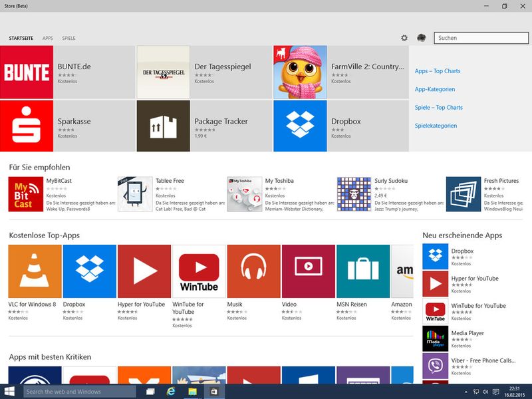The width and height of the screenshot is (532, 399).
Task: Open Apps – Top Charts link
Action: tap(438, 71)
